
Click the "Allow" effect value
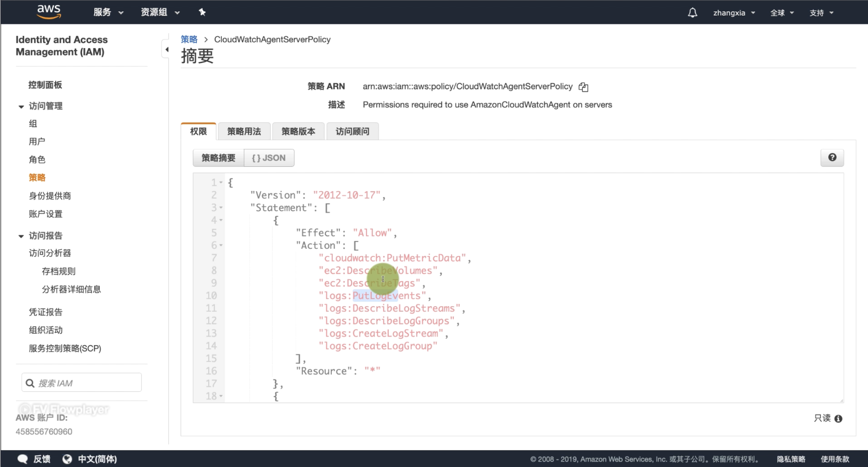pyautogui.click(x=372, y=233)
